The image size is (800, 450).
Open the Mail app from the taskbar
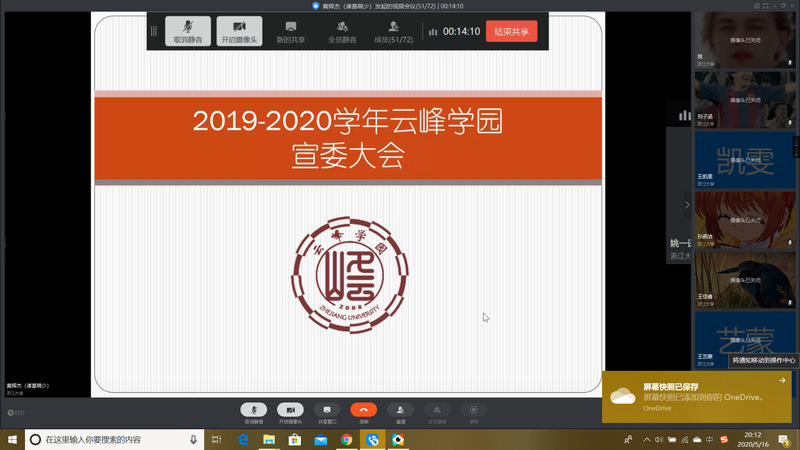320,439
